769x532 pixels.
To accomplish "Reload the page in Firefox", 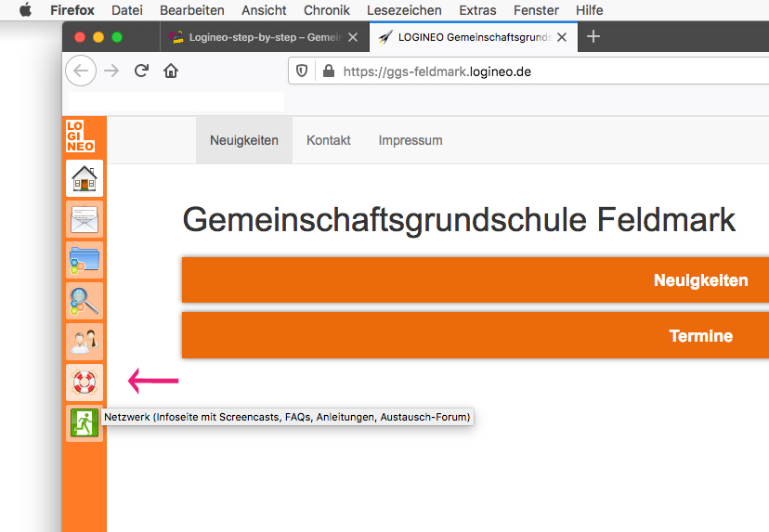I will coord(141,71).
